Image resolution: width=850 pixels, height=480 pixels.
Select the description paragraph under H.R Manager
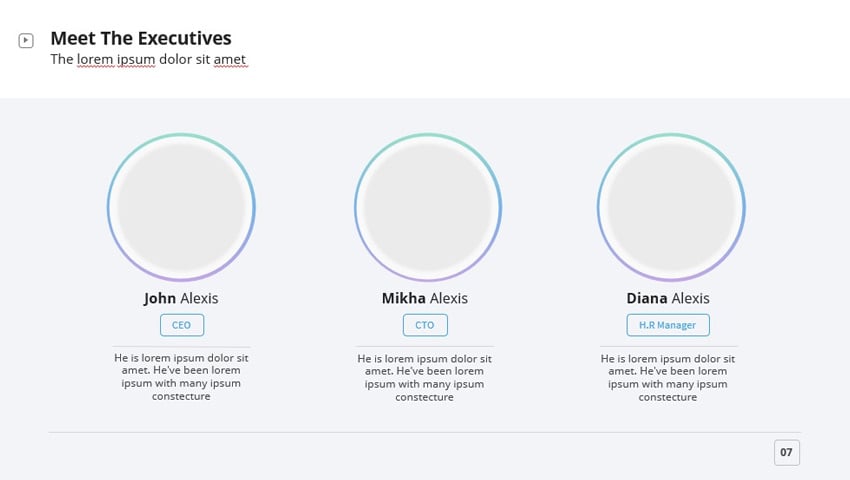(x=668, y=377)
